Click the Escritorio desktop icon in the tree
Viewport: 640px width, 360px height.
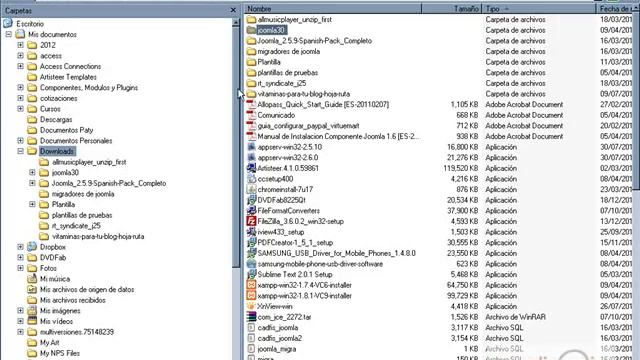[x=8, y=23]
